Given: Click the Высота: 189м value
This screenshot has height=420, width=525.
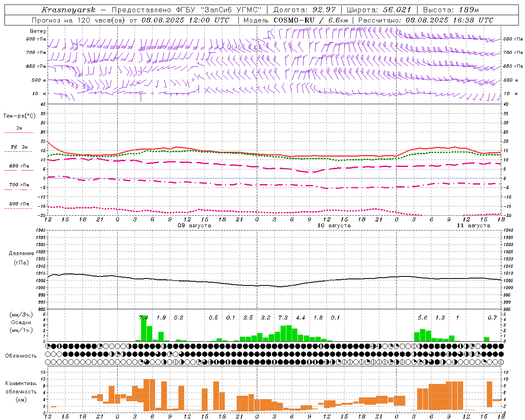Looking at the screenshot, I should tap(451, 10).
